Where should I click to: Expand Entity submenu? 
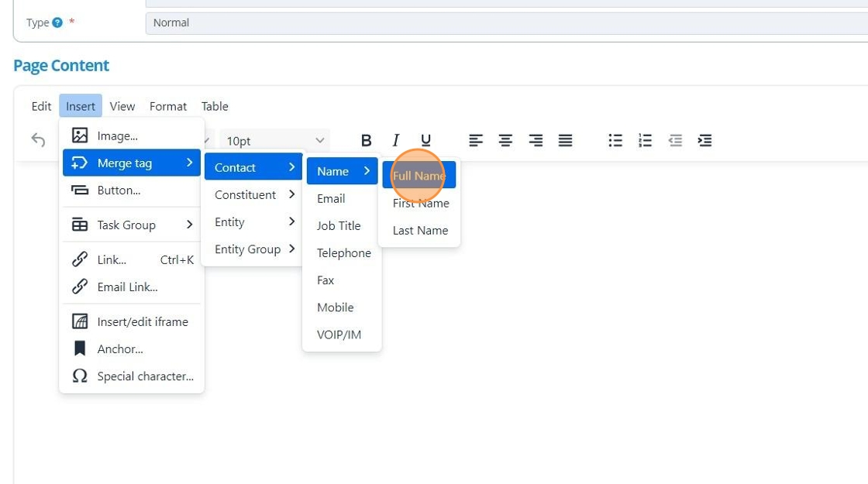[253, 221]
